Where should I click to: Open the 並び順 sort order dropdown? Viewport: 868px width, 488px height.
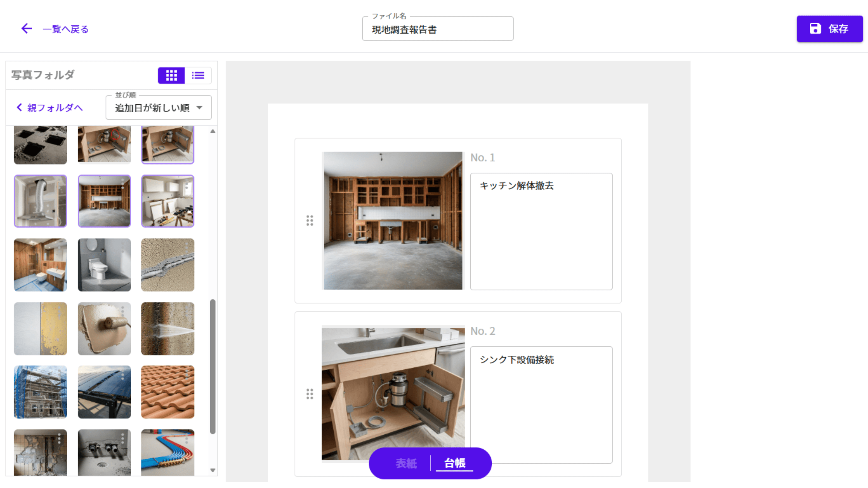coord(159,108)
